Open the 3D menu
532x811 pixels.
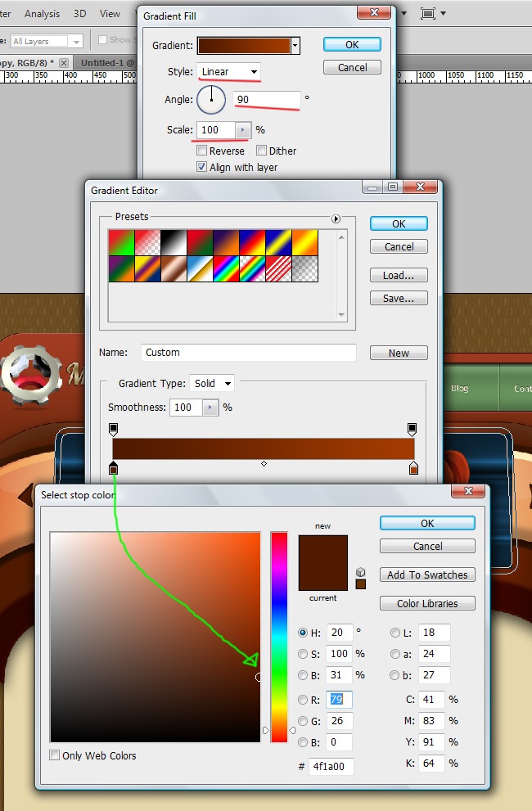tap(79, 13)
